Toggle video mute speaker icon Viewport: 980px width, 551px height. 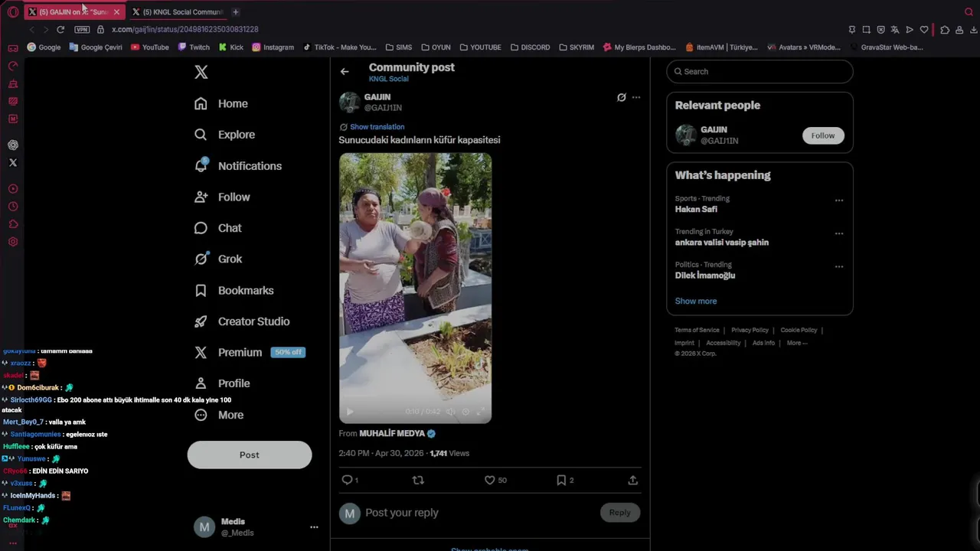pyautogui.click(x=451, y=412)
